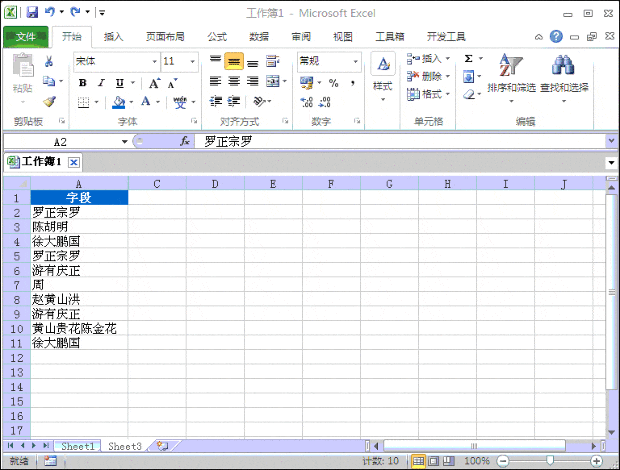Viewport: 620px width, 470px height.
Task: Open 排序和筛选 sort and filter
Action: click(x=511, y=78)
